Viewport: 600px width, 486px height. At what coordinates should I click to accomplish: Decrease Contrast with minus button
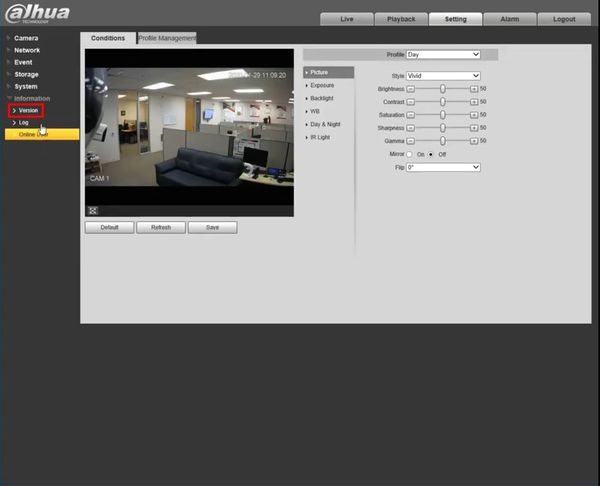[x=411, y=102]
